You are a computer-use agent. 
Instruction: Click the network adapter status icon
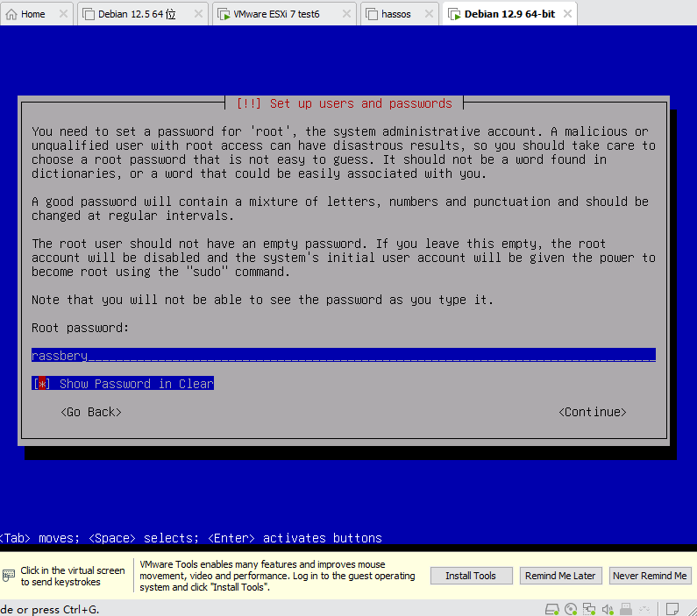tap(589, 609)
